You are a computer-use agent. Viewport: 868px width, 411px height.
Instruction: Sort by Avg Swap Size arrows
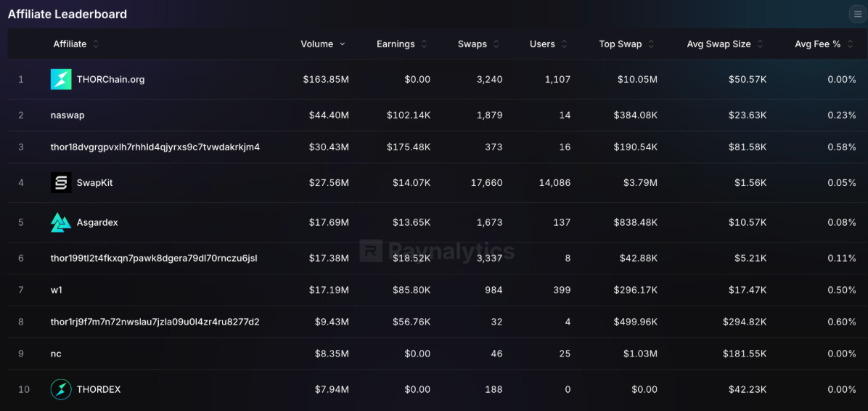(x=760, y=44)
